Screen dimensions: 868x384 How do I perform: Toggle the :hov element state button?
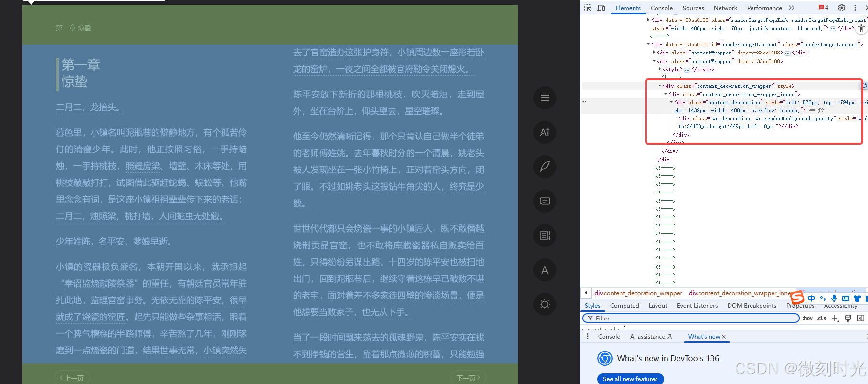[x=808, y=318]
